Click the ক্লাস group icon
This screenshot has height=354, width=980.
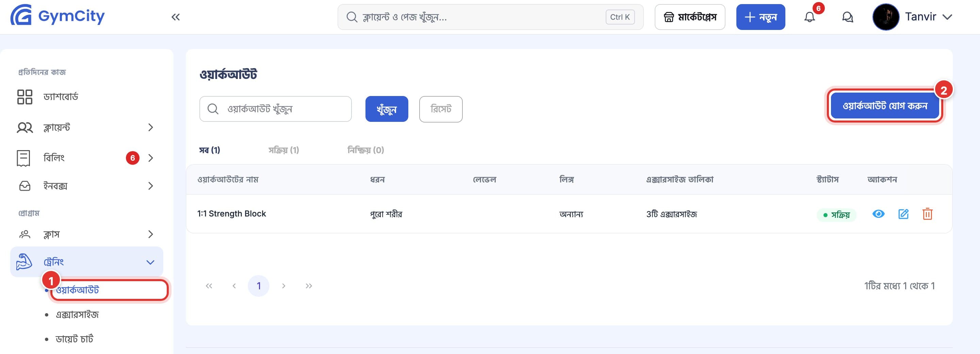25,234
